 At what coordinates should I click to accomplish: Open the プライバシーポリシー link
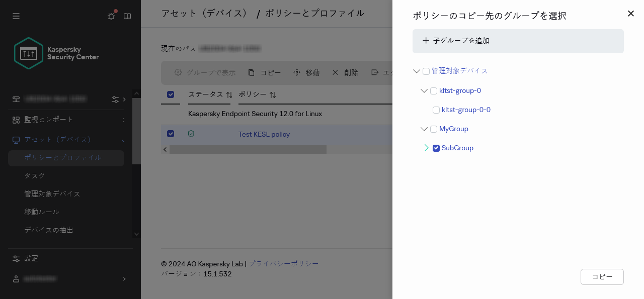click(283, 263)
